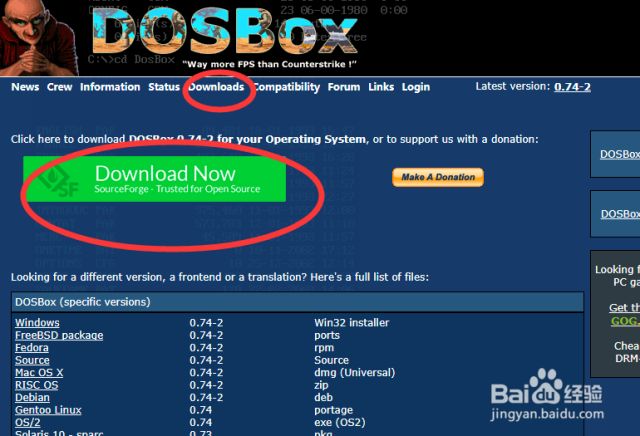
Task: Visit the Forum link
Action: tap(344, 87)
